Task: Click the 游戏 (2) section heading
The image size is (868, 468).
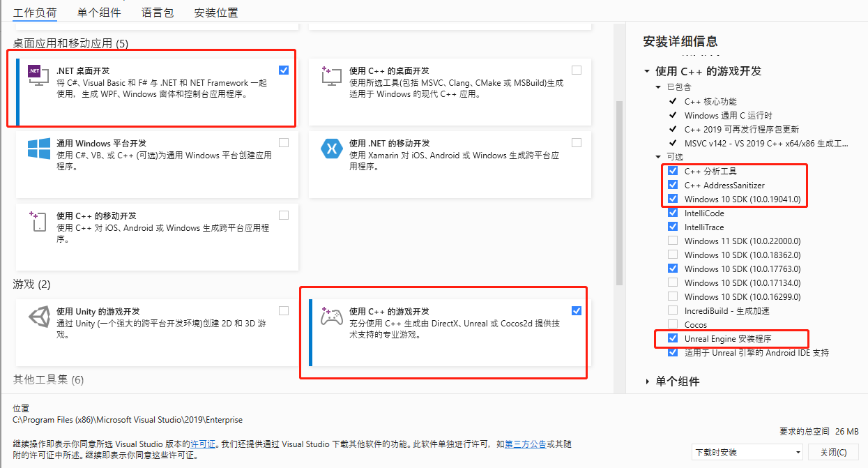Action: coord(31,285)
